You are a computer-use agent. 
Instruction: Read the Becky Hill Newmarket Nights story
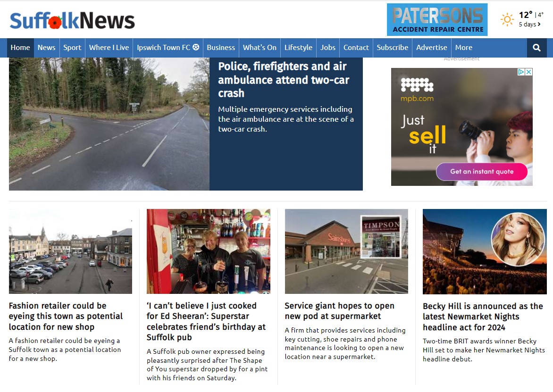[483, 317]
